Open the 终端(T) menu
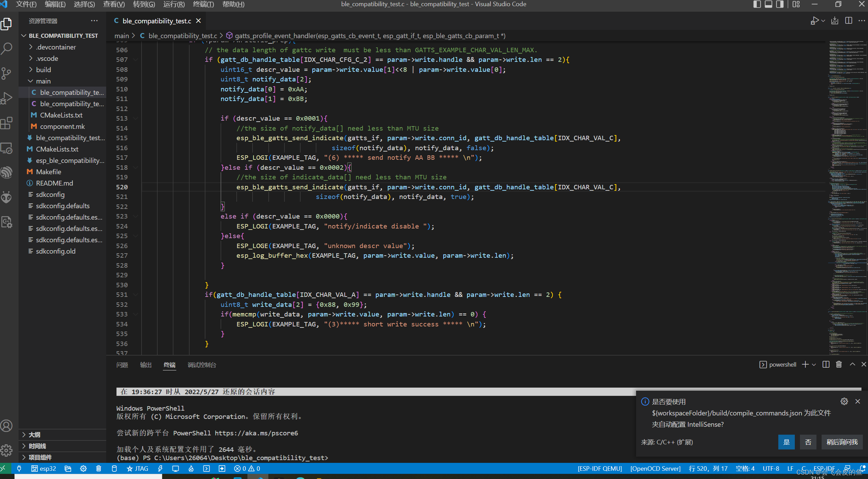Screen dimensions: 868x479 (x=203, y=4)
